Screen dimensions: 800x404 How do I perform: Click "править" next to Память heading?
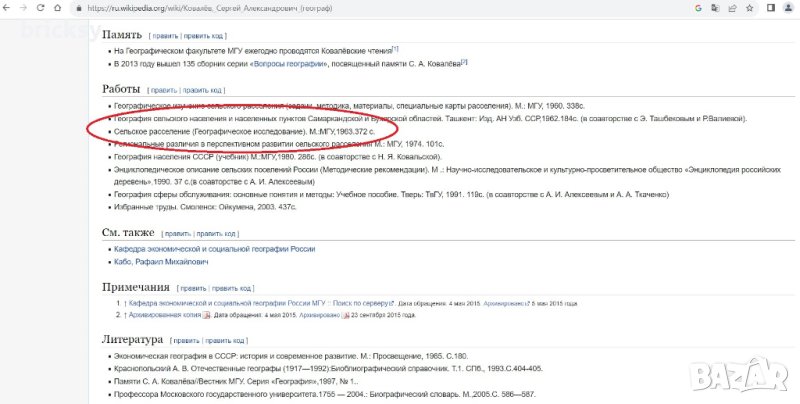tap(165, 35)
